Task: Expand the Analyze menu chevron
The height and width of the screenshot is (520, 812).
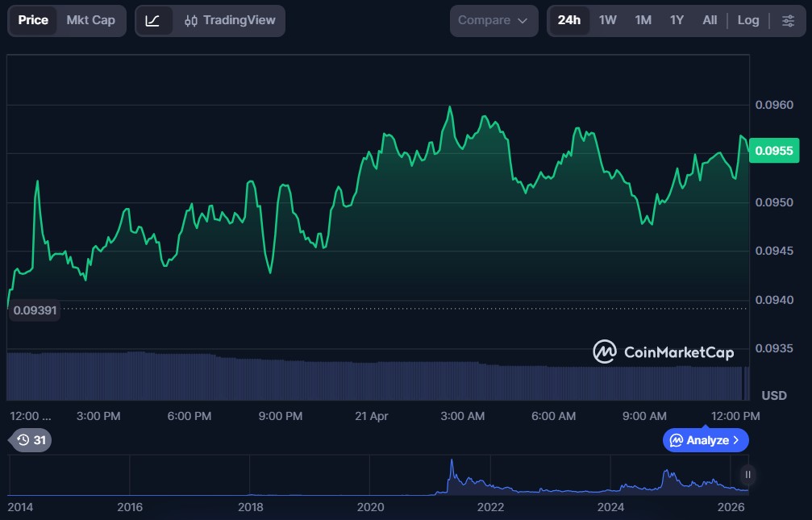Action: (x=736, y=440)
